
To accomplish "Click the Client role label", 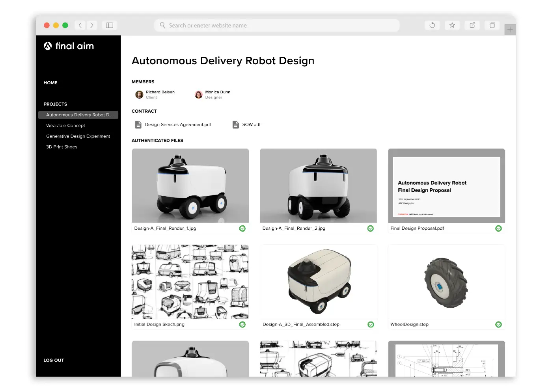I will click(151, 98).
